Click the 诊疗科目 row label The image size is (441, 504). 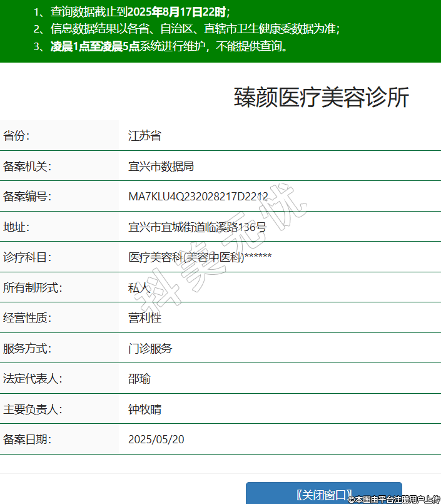(x=27, y=257)
